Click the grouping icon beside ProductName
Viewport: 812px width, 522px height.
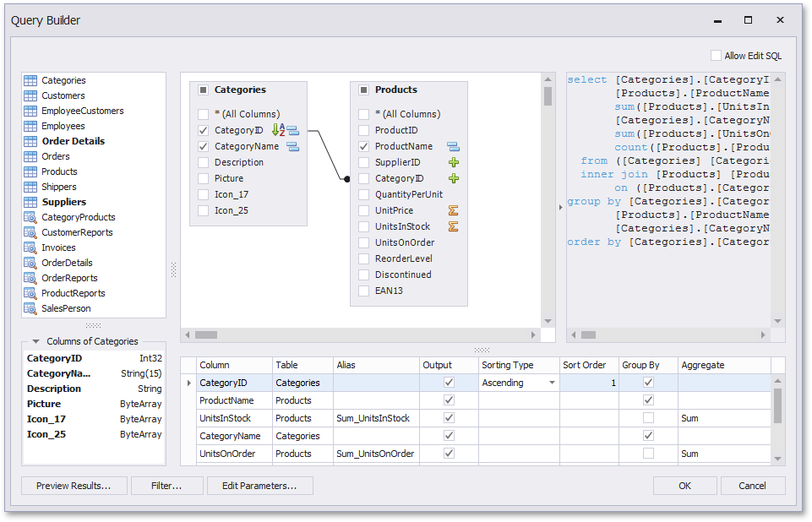click(x=454, y=145)
